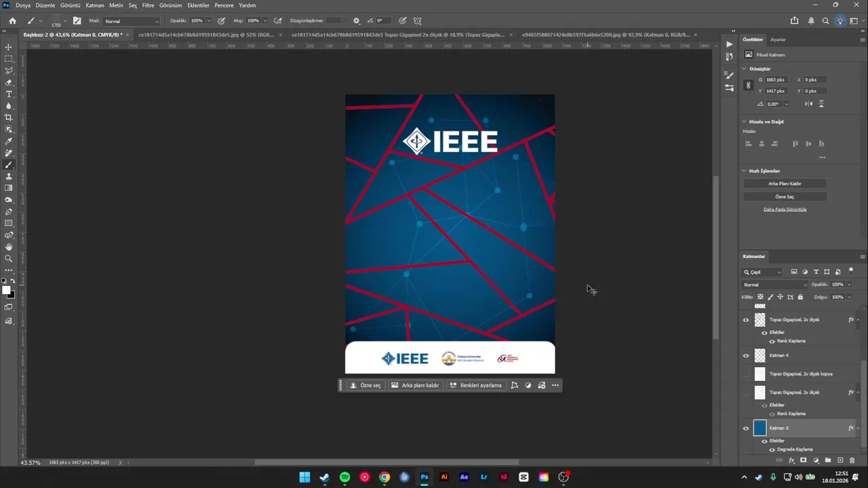This screenshot has height=488, width=868.
Task: Click Arka Planı Kaldır in Hızlı İşlemler
Action: (785, 184)
